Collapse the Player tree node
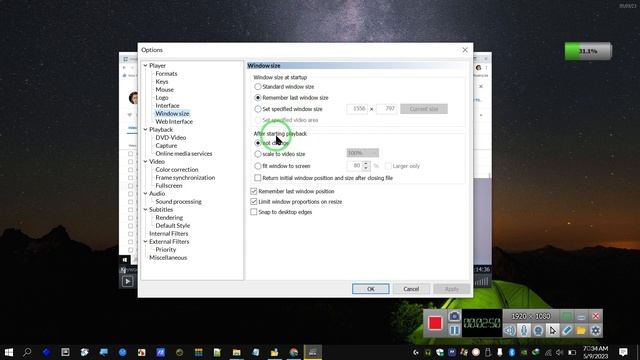The image size is (640, 360). tap(145, 65)
